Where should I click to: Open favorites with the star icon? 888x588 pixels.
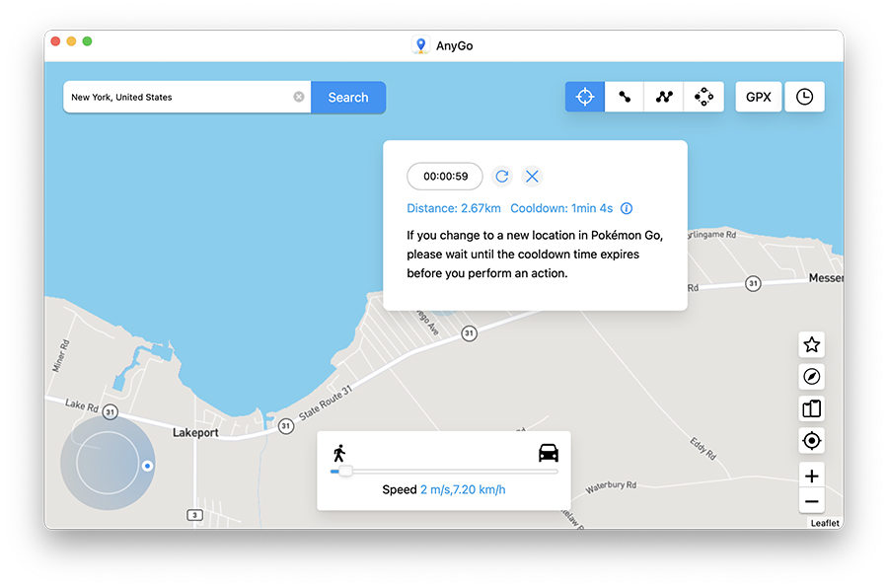pos(811,344)
